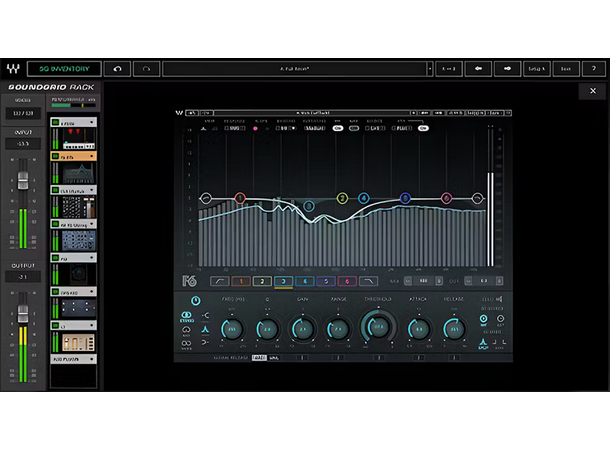Toggle power on the slot above the blue knob-grid thumbnail
This screenshot has width=610, height=450.
pos(55,224)
